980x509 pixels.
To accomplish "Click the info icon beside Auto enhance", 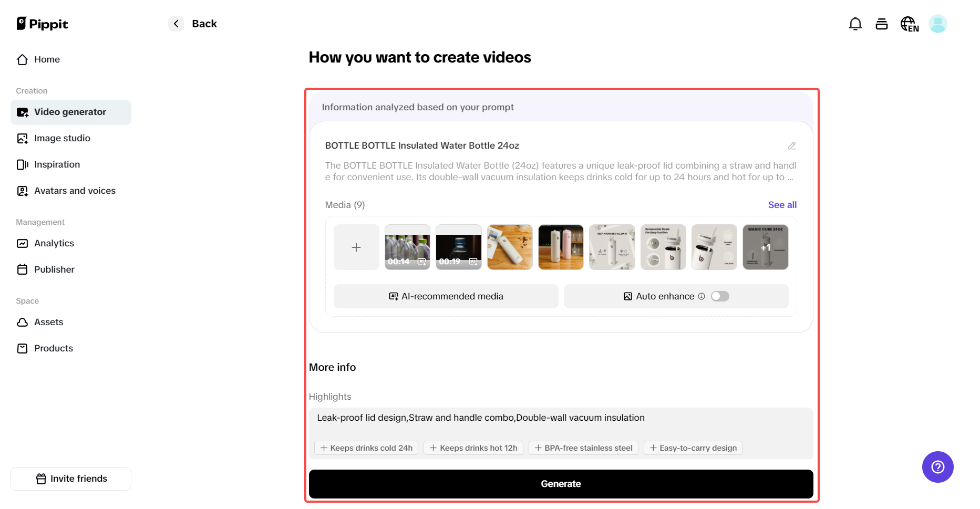I will pos(702,296).
